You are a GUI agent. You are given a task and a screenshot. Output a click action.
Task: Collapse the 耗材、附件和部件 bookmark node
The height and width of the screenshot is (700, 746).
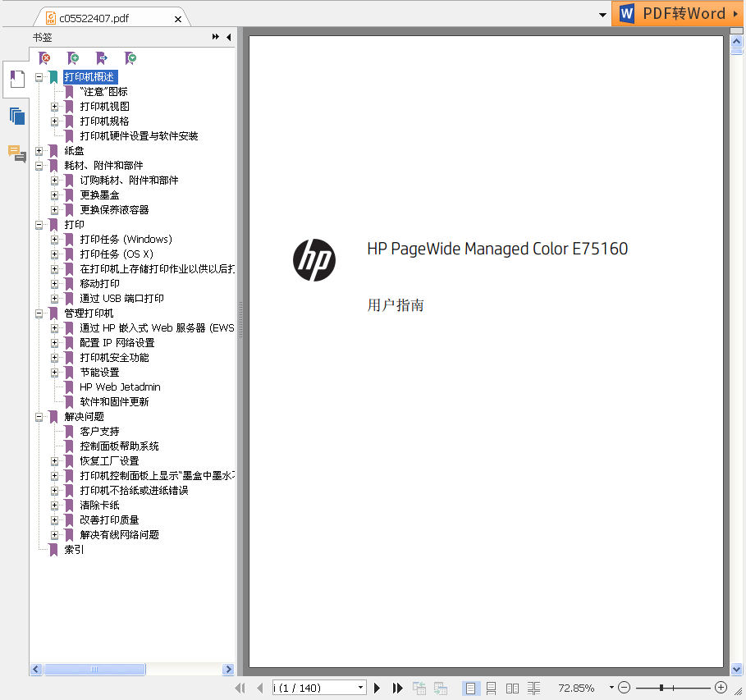pos(39,166)
